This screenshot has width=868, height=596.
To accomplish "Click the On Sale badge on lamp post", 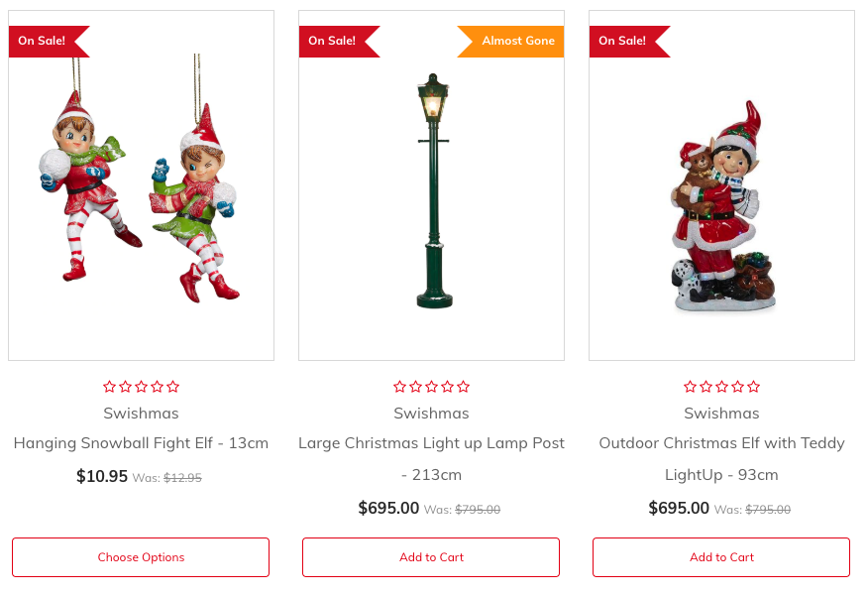I will click(x=339, y=41).
